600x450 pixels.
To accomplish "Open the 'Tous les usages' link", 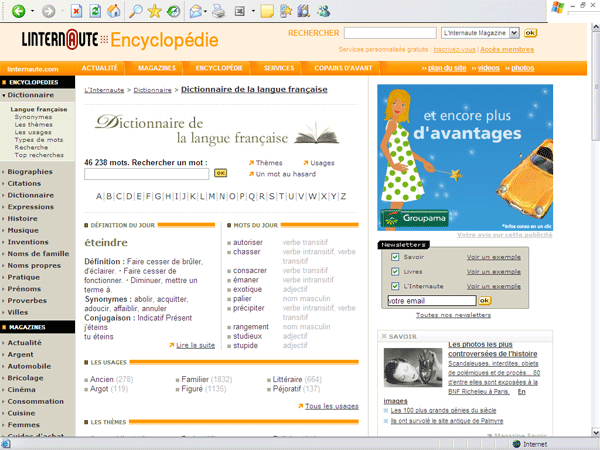I will (331, 406).
